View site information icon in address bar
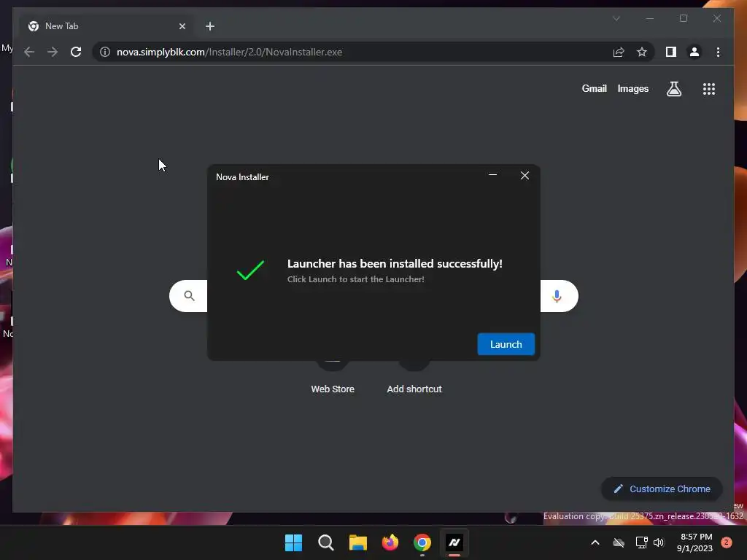The width and height of the screenshot is (747, 560). pyautogui.click(x=105, y=52)
